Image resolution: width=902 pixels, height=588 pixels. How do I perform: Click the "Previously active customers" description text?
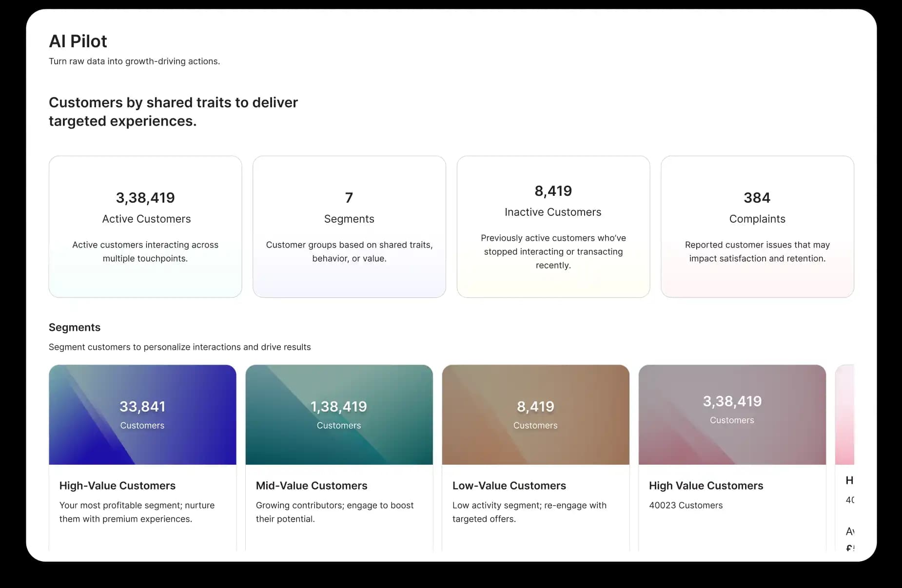pyautogui.click(x=553, y=251)
